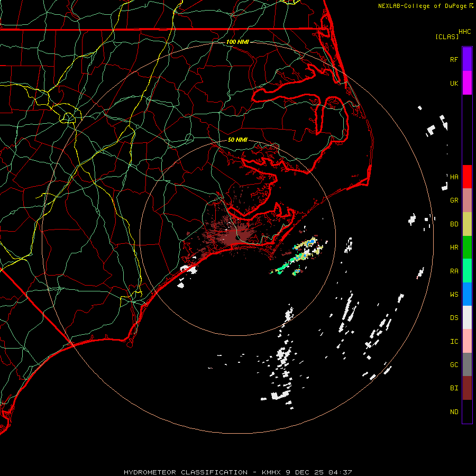This screenshot has width=476, height=476.
Task: Click the 'ND' legend label text
Action: tap(454, 412)
